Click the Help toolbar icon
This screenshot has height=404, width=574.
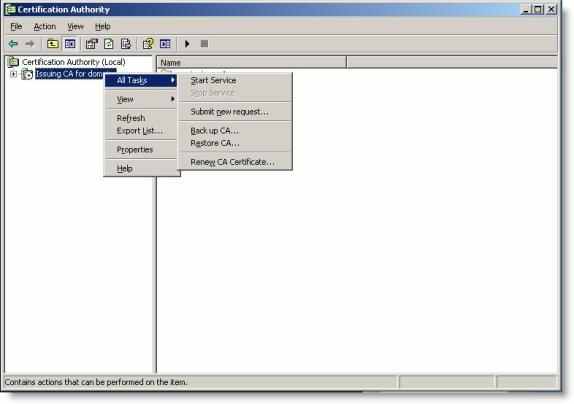(148, 44)
